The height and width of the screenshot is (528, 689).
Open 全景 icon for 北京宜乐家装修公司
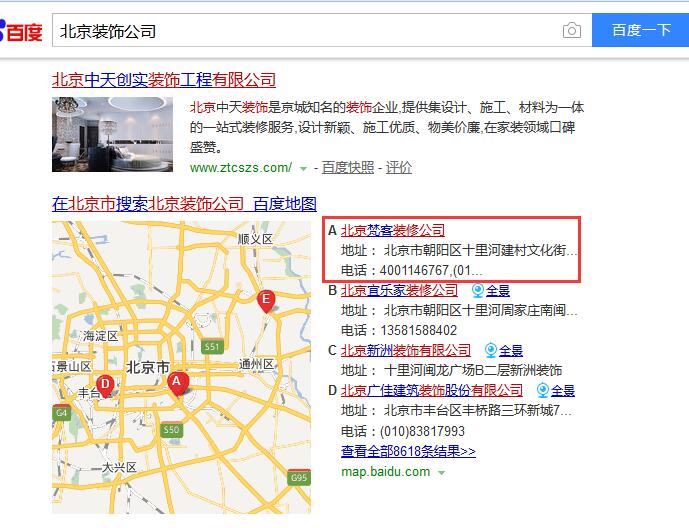pos(478,290)
